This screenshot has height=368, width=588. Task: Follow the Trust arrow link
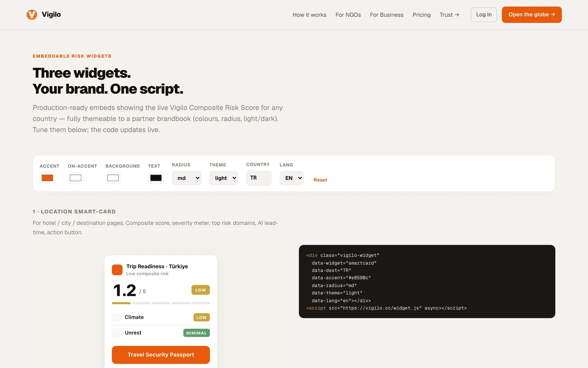tap(449, 15)
